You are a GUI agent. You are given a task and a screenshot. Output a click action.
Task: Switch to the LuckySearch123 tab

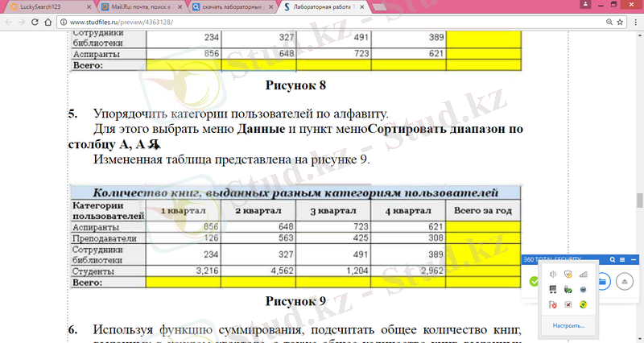(44, 6)
